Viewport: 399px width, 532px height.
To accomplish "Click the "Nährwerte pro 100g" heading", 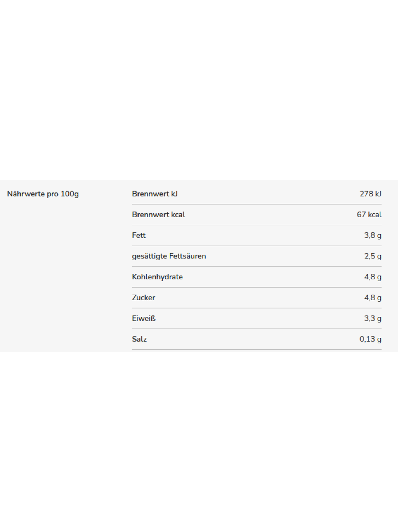I will (43, 194).
